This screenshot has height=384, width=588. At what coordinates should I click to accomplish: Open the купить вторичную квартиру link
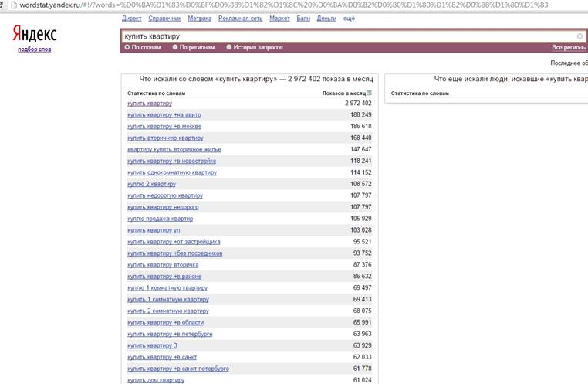(x=165, y=138)
